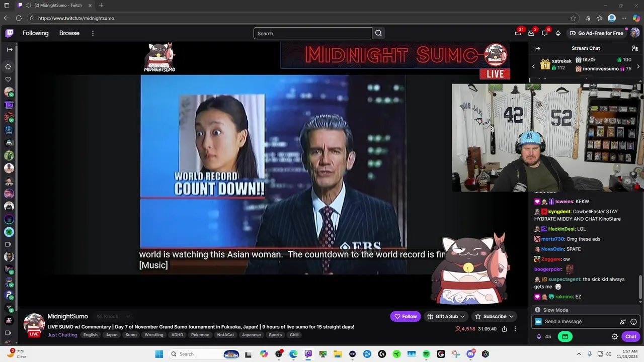Open Edge settings and more menu
Screen dimensions: 644x362
coord(624,18)
